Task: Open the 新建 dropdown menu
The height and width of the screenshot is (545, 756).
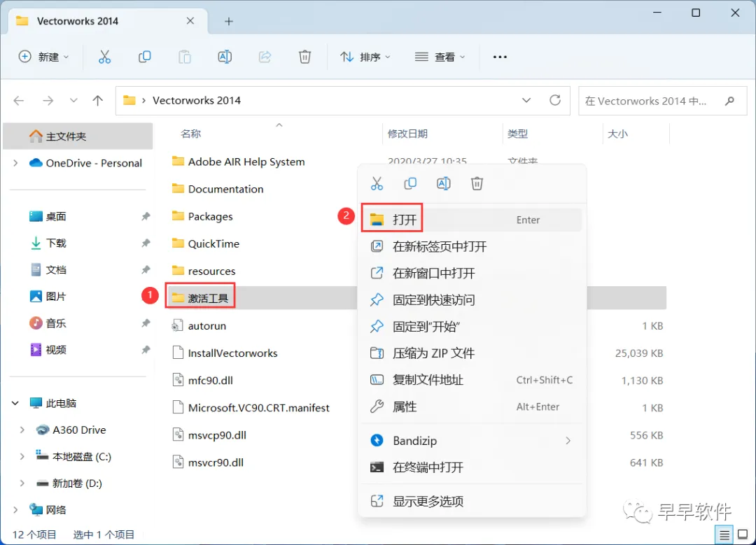Action: 43,57
